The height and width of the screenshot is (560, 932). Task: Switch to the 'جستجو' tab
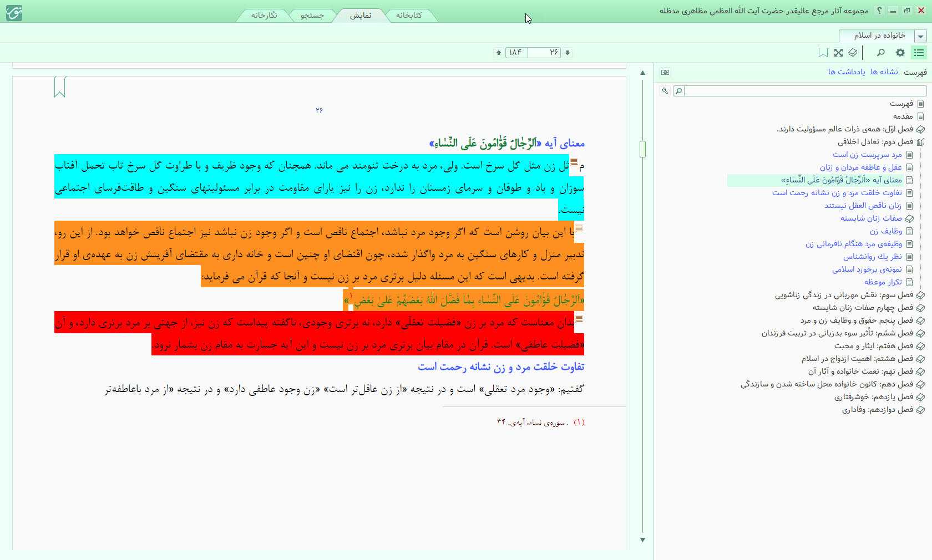pos(312,16)
